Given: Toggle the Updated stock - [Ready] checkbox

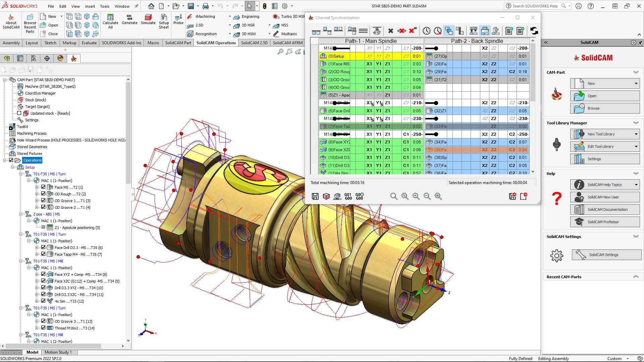Looking at the screenshot, I should 19,113.
